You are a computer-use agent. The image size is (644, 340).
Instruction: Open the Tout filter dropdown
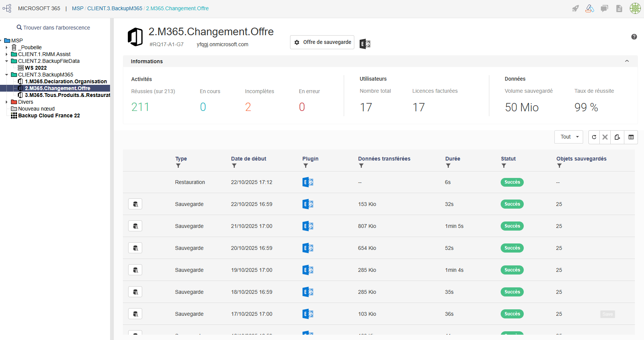coord(569,137)
